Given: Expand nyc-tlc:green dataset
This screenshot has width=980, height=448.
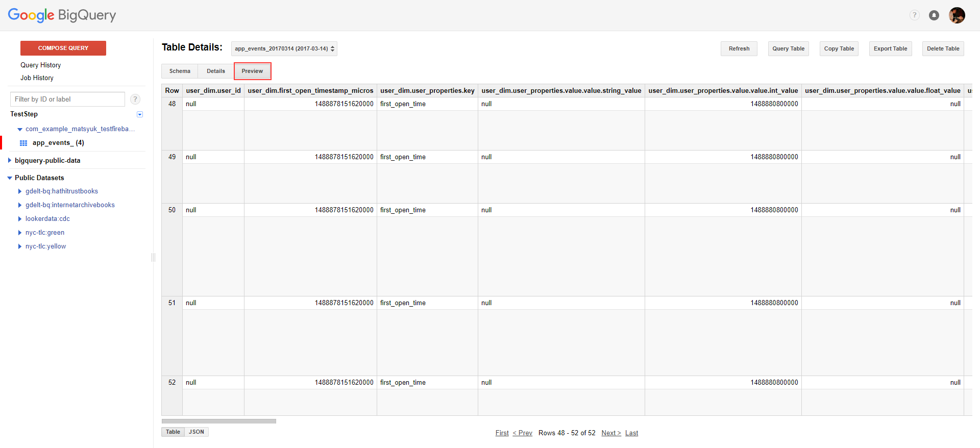Looking at the screenshot, I should coord(20,233).
